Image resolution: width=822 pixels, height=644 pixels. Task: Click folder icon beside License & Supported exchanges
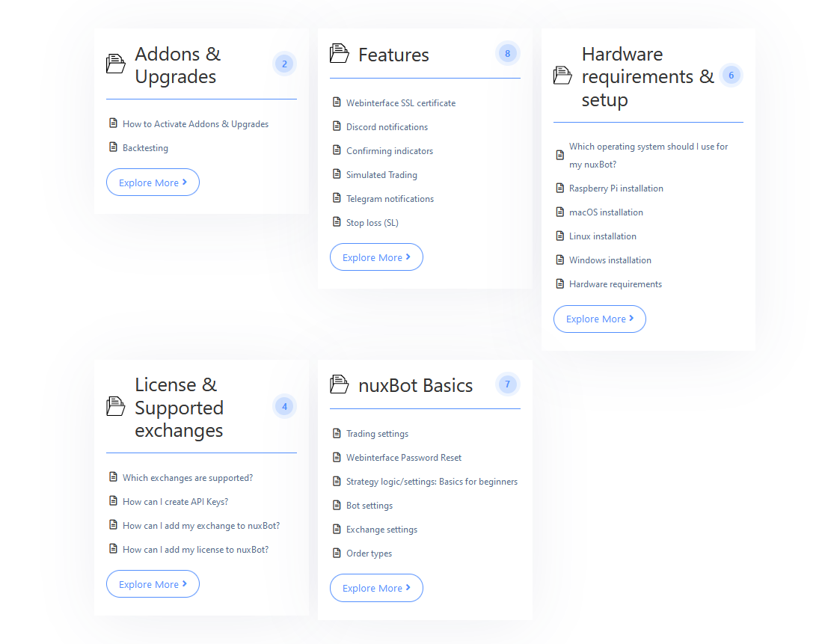pyautogui.click(x=115, y=406)
